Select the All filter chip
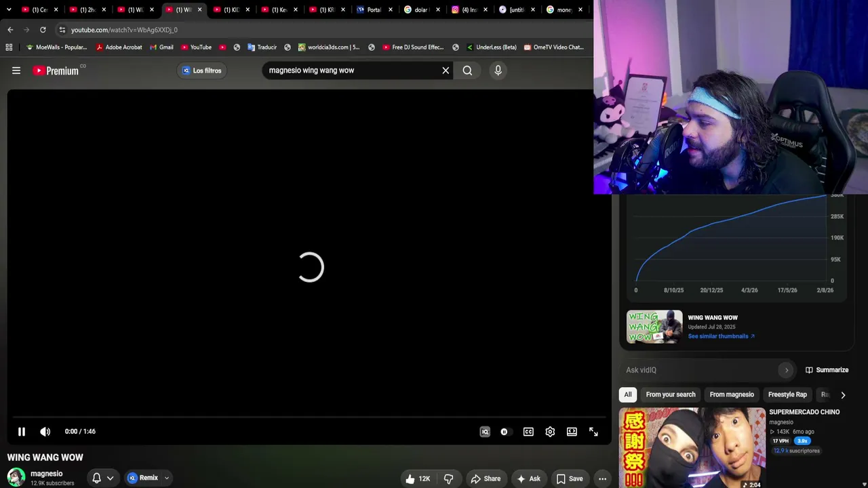 [x=628, y=394]
